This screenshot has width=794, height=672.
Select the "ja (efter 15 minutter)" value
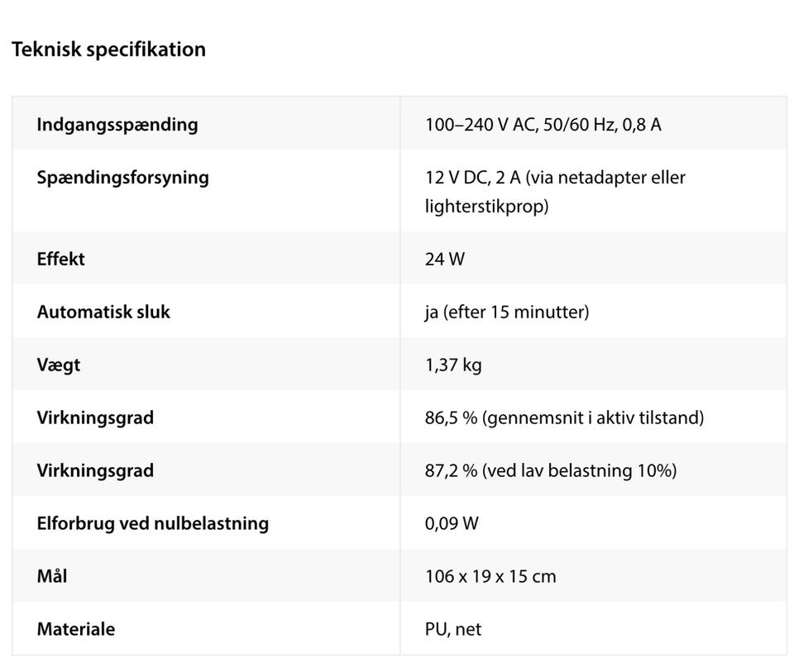click(506, 312)
